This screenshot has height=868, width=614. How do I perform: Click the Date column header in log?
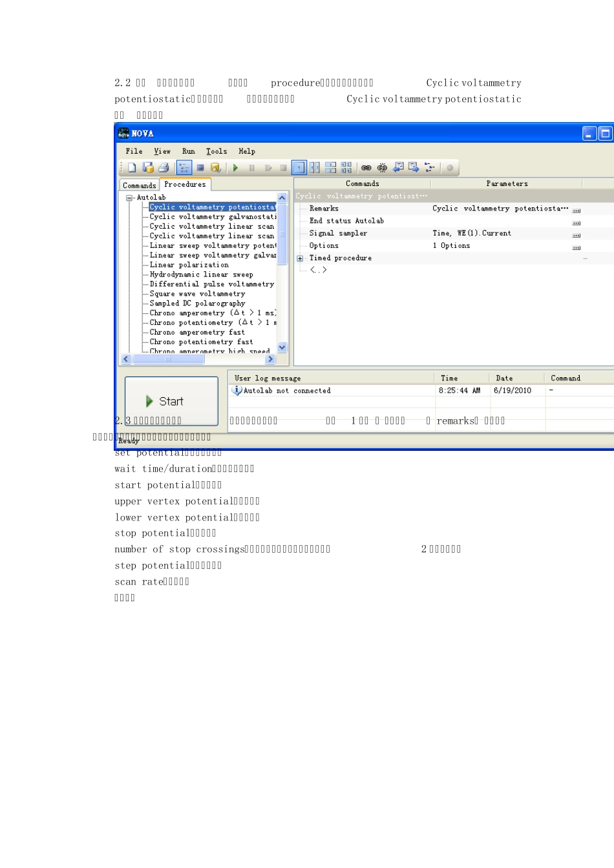pyautogui.click(x=518, y=378)
